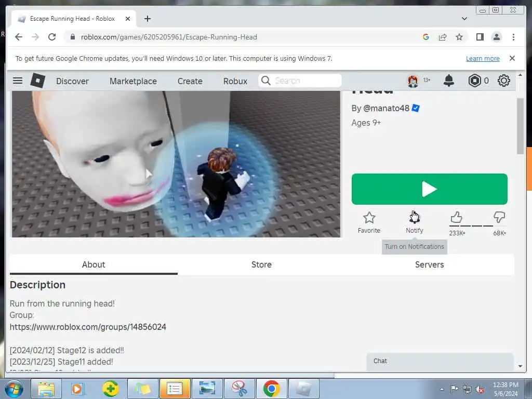The image size is (532, 399).
Task: Show hidden tray icons arrow
Action: point(442,389)
